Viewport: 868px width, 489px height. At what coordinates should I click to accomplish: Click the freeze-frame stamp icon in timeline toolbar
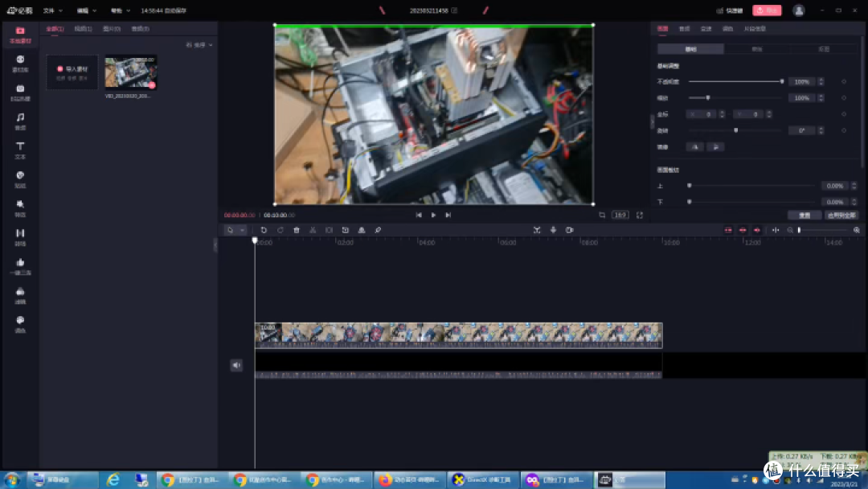click(x=362, y=230)
